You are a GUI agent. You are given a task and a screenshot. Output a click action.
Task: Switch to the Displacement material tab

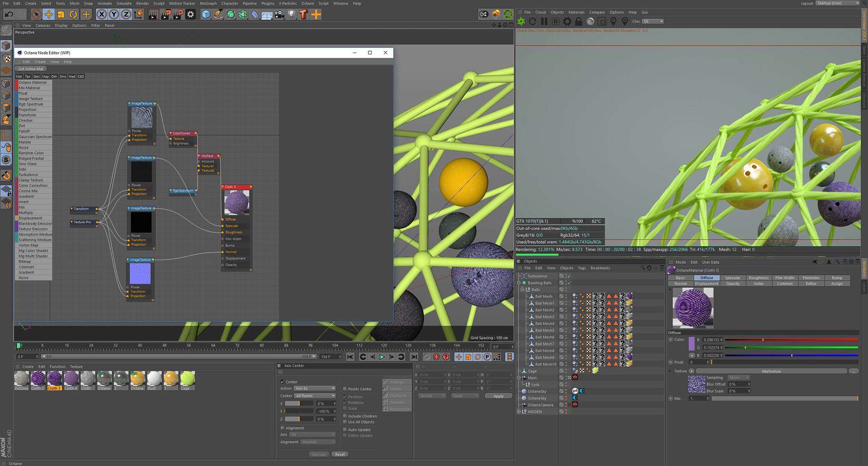coord(707,284)
